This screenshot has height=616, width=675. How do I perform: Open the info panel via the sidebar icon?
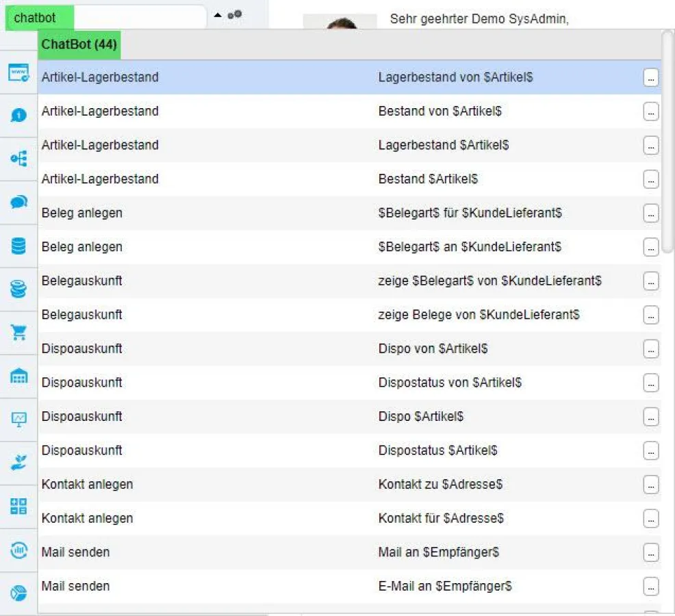(18, 116)
